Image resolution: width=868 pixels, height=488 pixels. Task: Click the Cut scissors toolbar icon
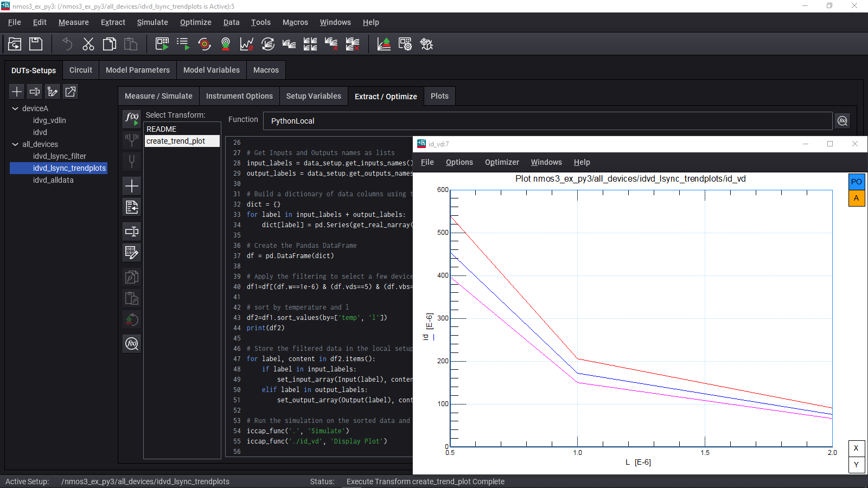[88, 44]
